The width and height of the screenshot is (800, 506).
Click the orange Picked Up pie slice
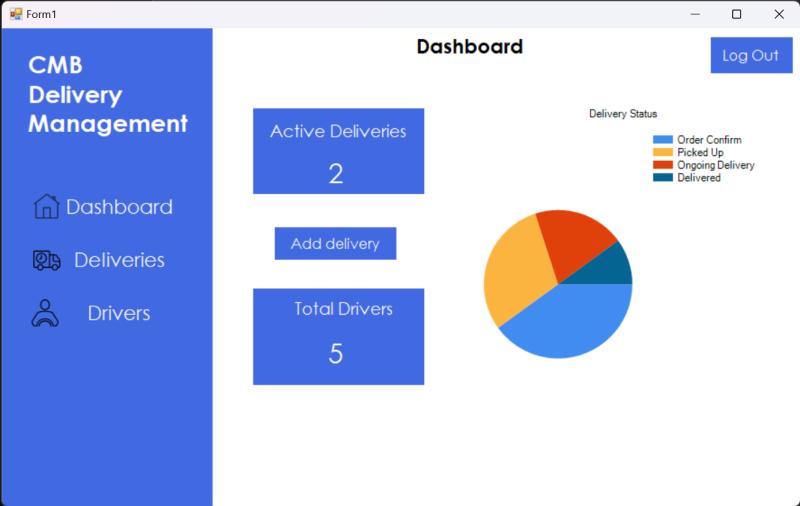point(512,270)
